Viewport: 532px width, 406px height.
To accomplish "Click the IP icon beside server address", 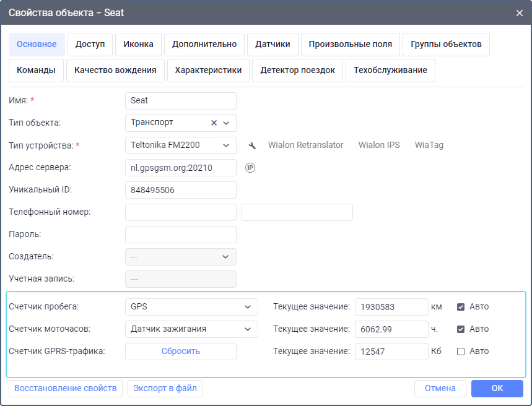I will coord(250,168).
